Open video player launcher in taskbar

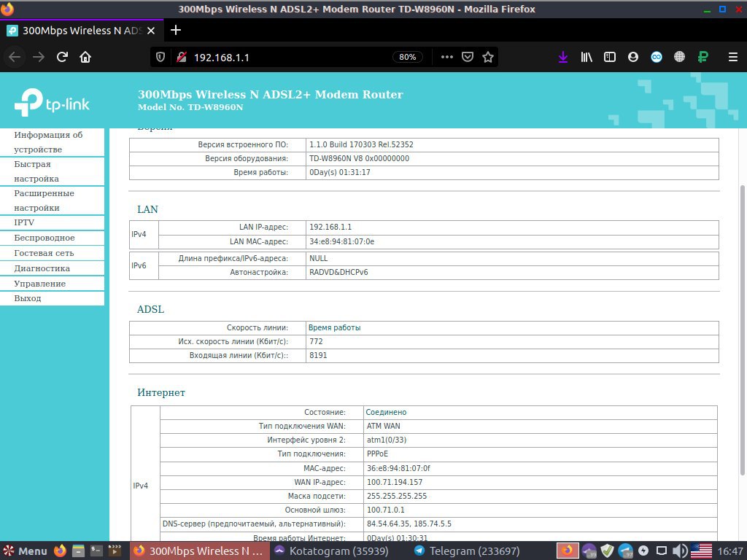(x=115, y=551)
